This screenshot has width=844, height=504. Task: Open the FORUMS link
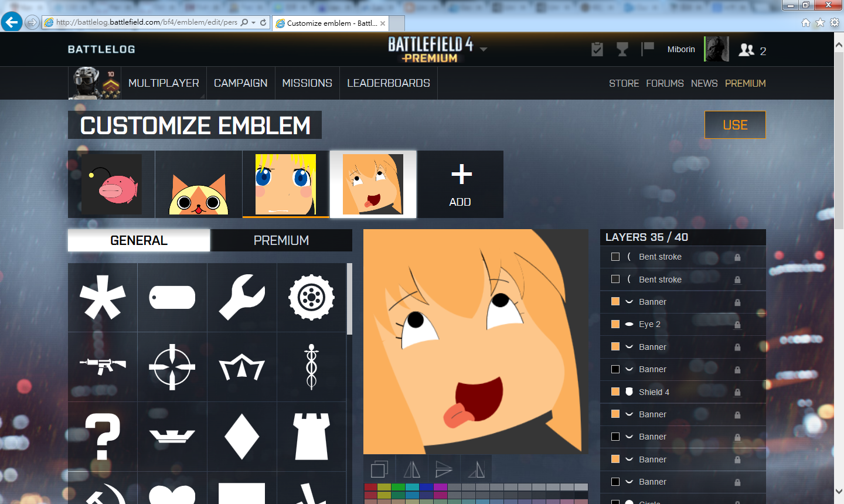(665, 83)
